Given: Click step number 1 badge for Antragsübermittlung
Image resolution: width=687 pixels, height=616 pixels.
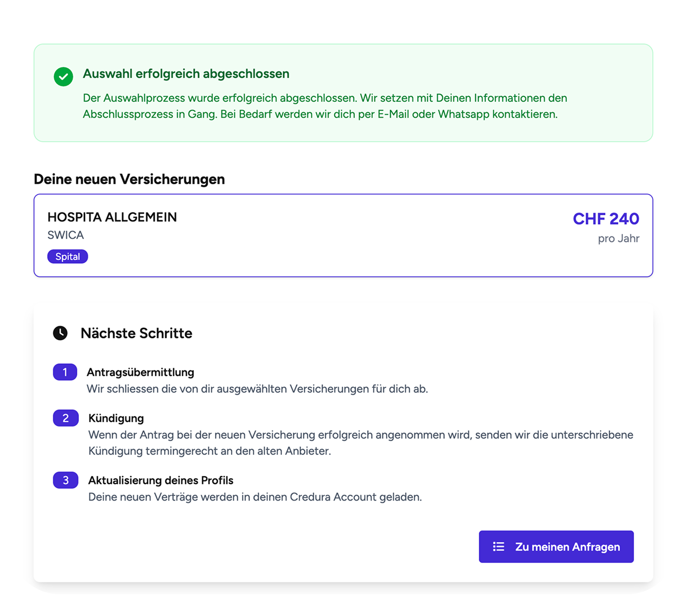Looking at the screenshot, I should pyautogui.click(x=65, y=372).
